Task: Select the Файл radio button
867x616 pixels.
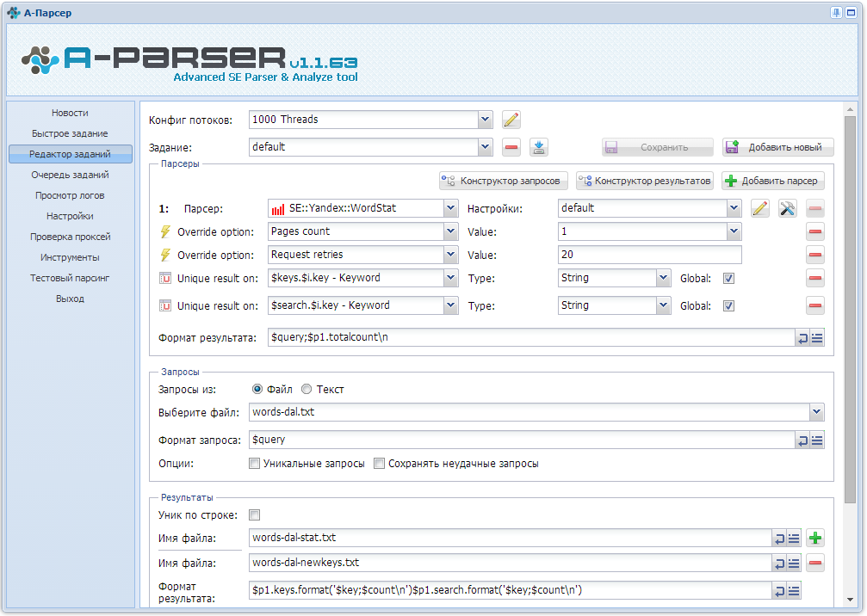Action: 257,389
